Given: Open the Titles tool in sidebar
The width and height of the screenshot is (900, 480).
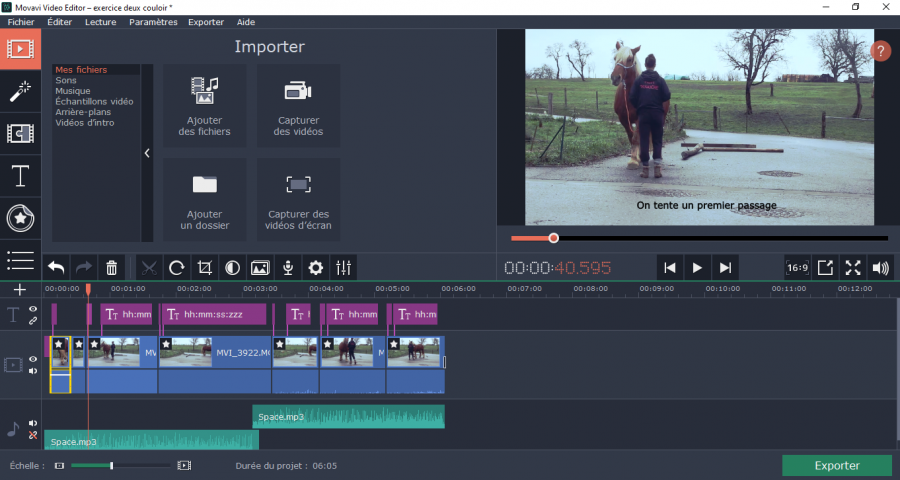Looking at the screenshot, I should click(x=20, y=176).
